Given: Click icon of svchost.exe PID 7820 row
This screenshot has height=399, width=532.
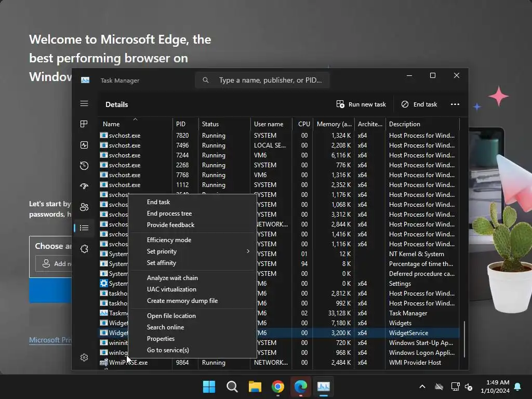Looking at the screenshot, I should point(104,135).
